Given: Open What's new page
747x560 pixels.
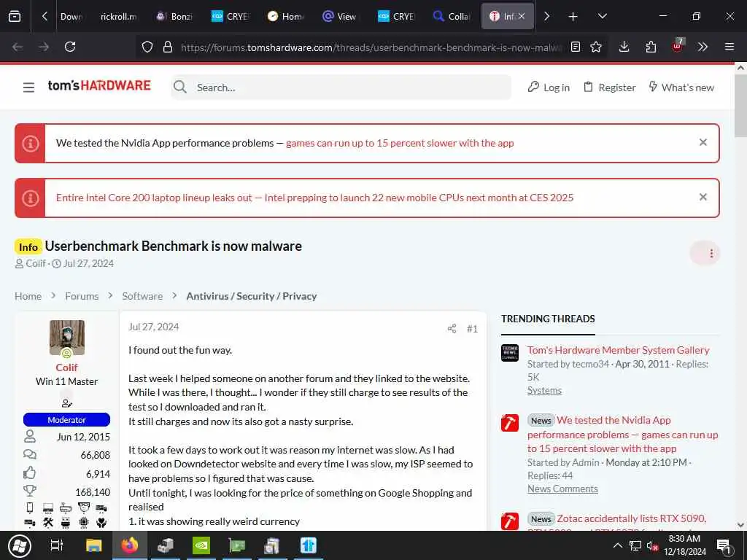Looking at the screenshot, I should 681,87.
